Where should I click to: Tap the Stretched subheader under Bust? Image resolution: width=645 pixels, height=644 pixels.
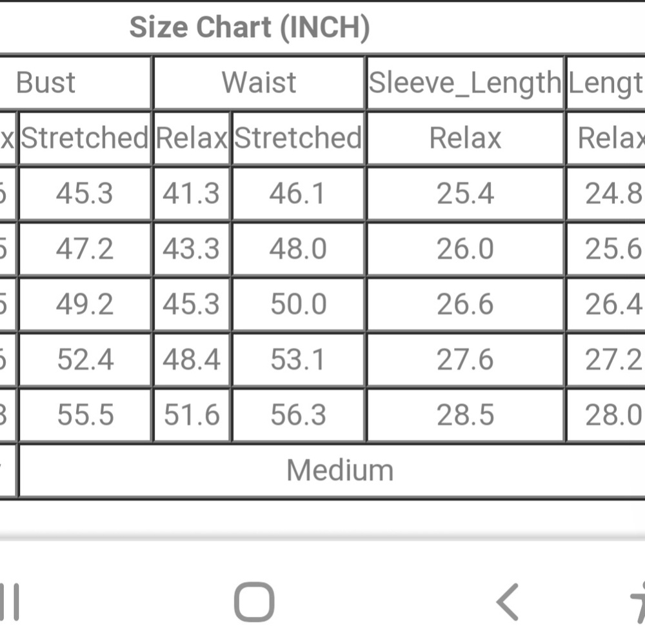pyautogui.click(x=84, y=138)
